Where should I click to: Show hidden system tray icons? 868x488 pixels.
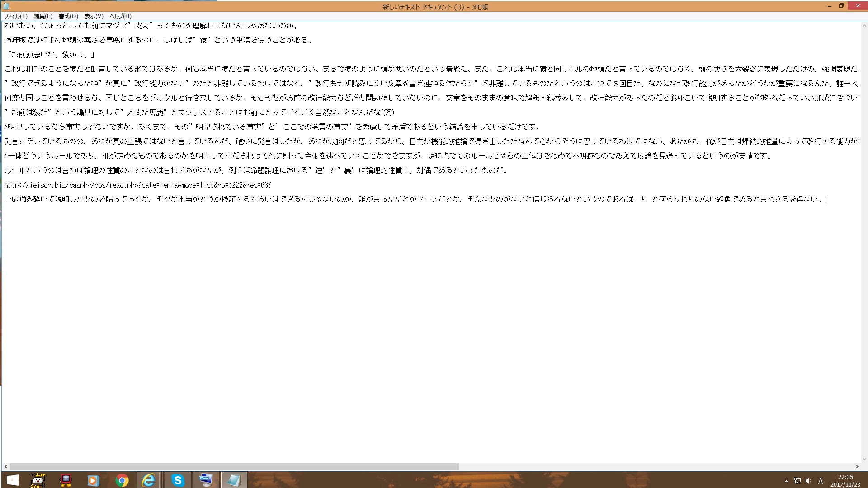pyautogui.click(x=786, y=481)
